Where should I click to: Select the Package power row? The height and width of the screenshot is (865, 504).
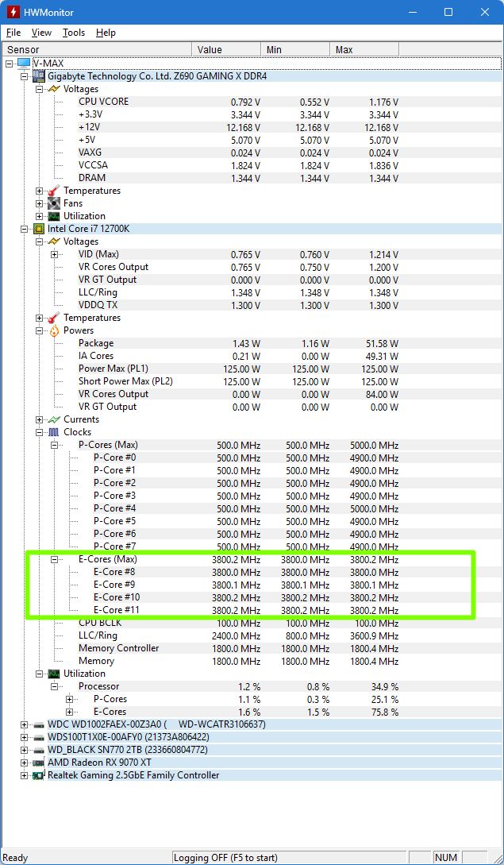pyautogui.click(x=238, y=343)
